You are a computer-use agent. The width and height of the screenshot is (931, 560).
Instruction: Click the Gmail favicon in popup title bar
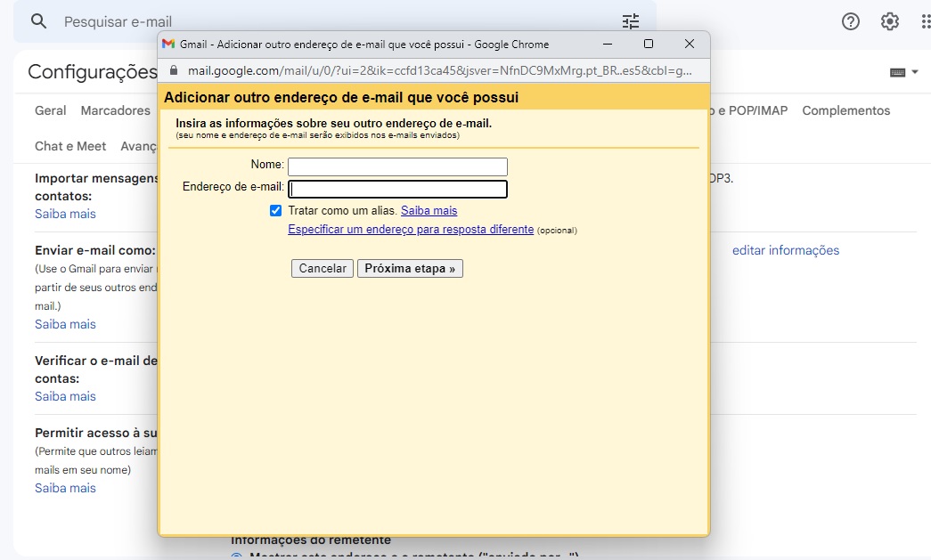(x=168, y=44)
